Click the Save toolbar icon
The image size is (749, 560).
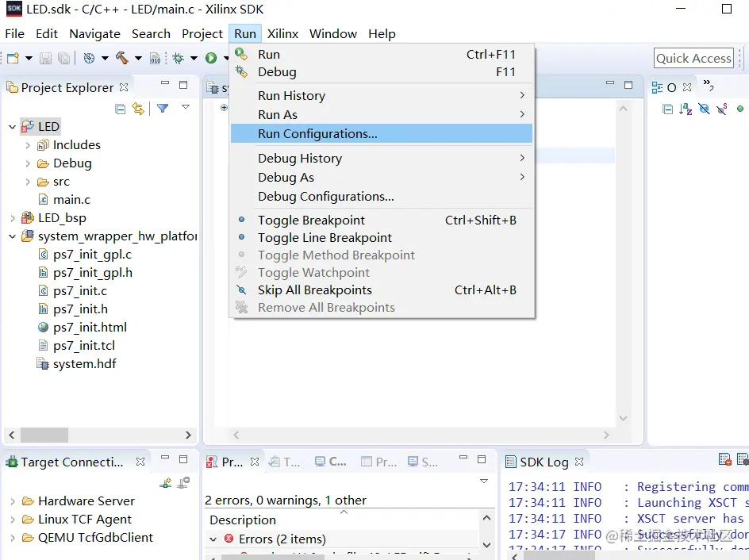45,58
